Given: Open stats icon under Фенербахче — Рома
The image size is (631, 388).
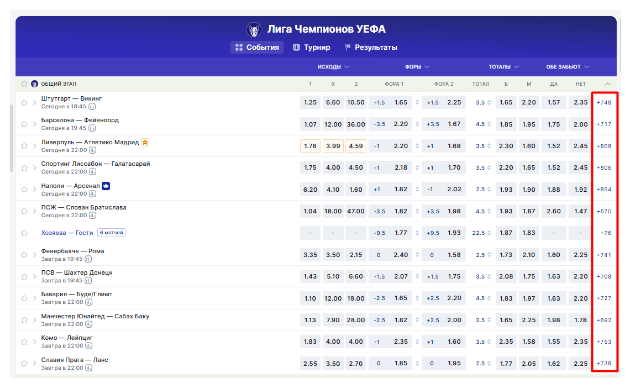Looking at the screenshot, I should 88,259.
